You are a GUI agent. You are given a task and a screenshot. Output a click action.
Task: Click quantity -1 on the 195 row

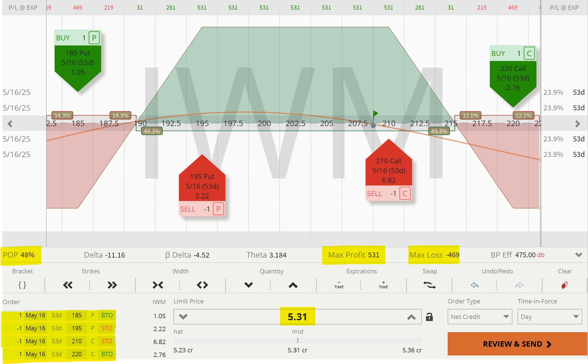coord(19,328)
